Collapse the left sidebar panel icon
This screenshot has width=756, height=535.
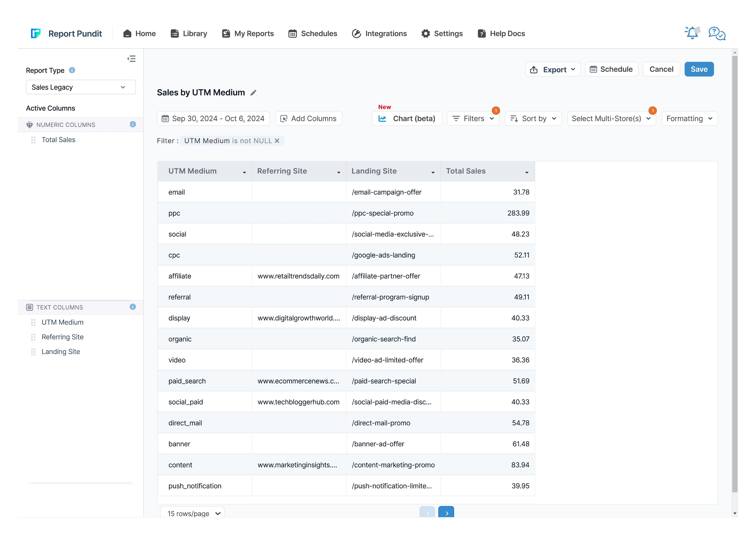pos(131,59)
